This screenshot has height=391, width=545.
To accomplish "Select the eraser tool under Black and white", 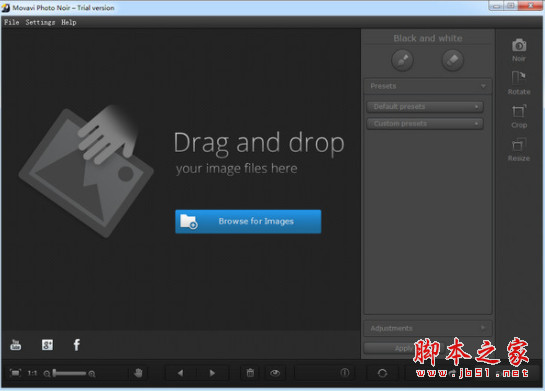I will 453,60.
